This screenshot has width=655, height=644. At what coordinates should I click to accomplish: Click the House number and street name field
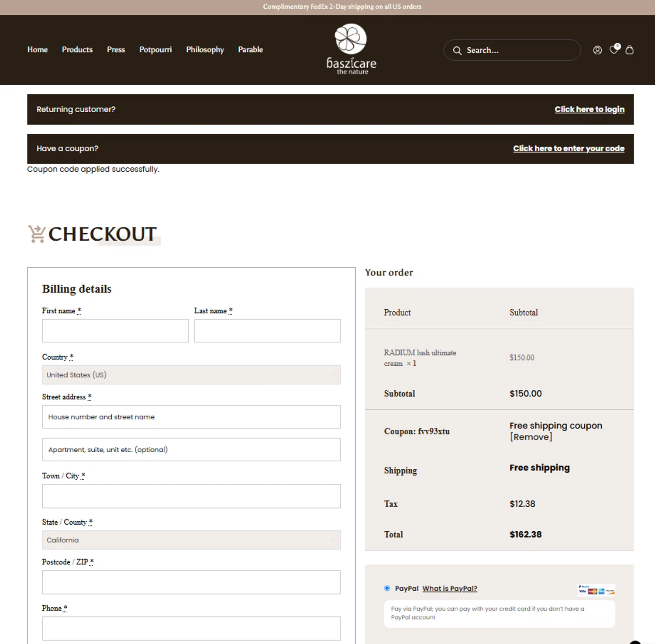tap(191, 417)
